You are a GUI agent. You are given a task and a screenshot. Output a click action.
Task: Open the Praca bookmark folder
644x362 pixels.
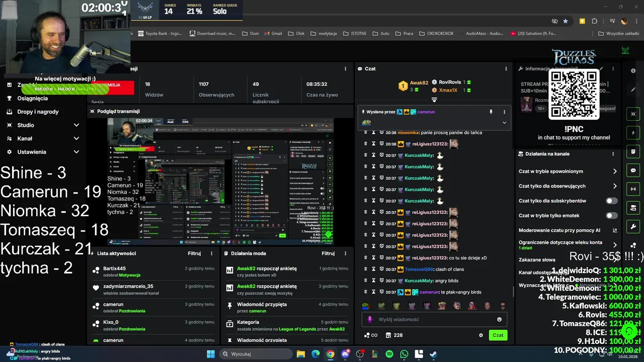[404, 34]
